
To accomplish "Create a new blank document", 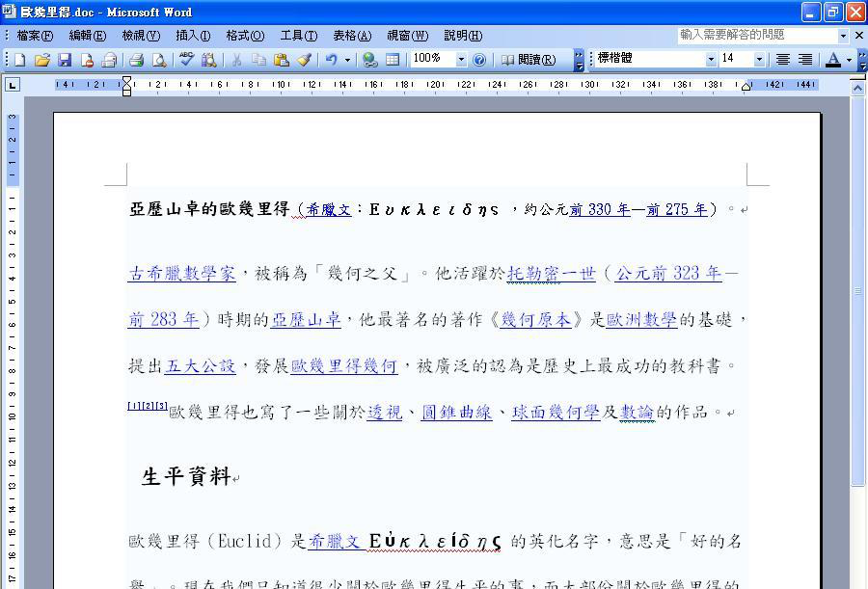I will [20, 59].
